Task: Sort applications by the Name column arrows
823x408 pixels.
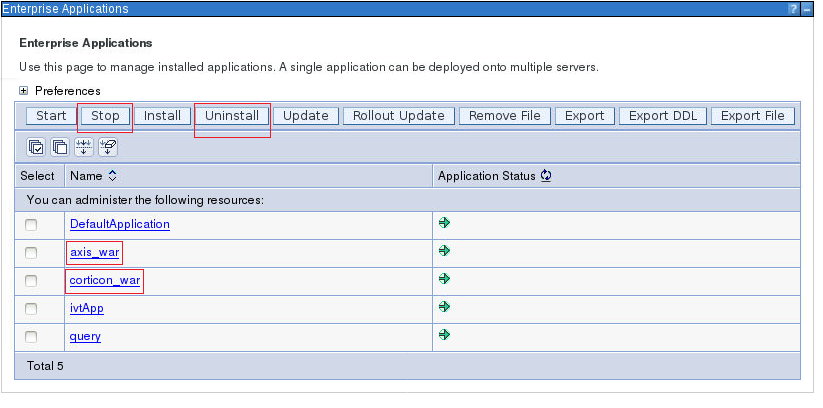Action: pos(112,176)
